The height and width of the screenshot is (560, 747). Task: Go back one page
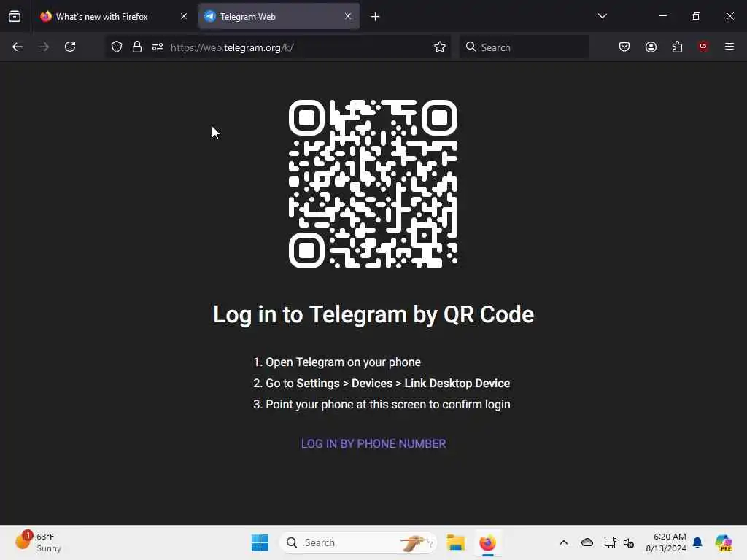tap(18, 47)
